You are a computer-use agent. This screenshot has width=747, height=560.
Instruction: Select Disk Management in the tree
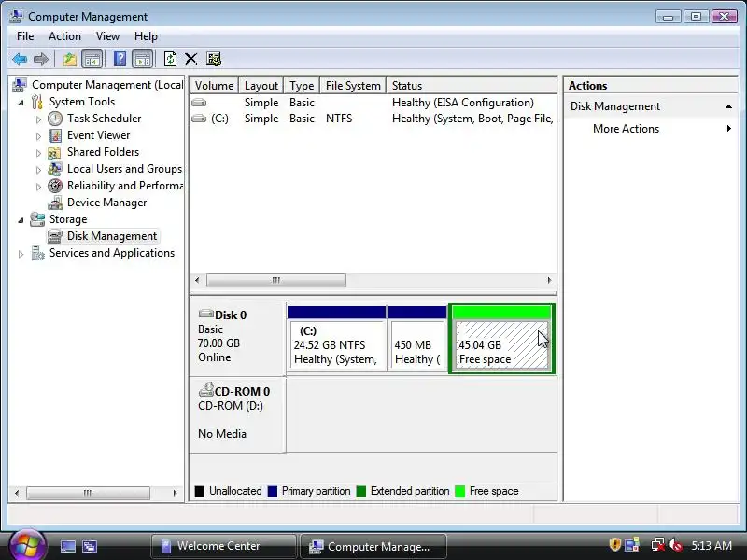(111, 236)
